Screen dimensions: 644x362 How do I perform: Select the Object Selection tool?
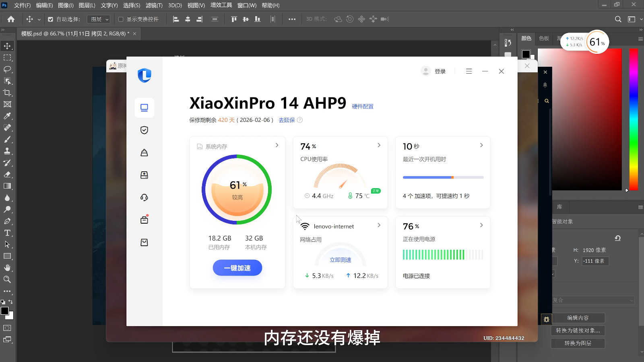(7, 81)
